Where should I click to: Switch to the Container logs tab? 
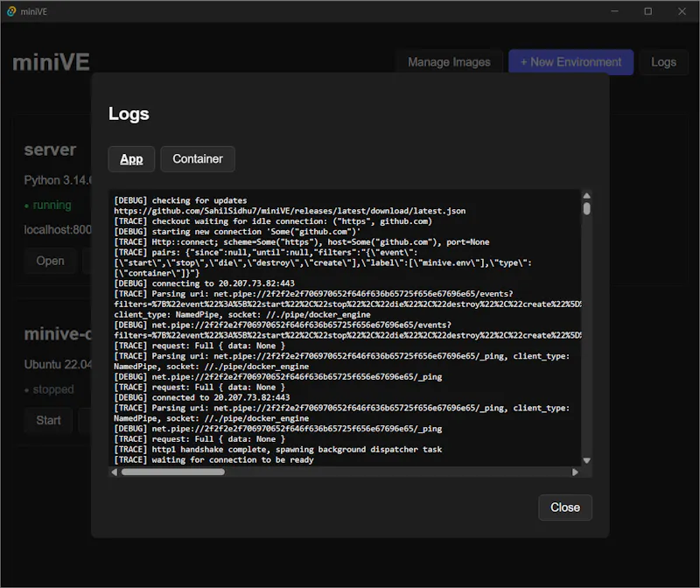(198, 159)
